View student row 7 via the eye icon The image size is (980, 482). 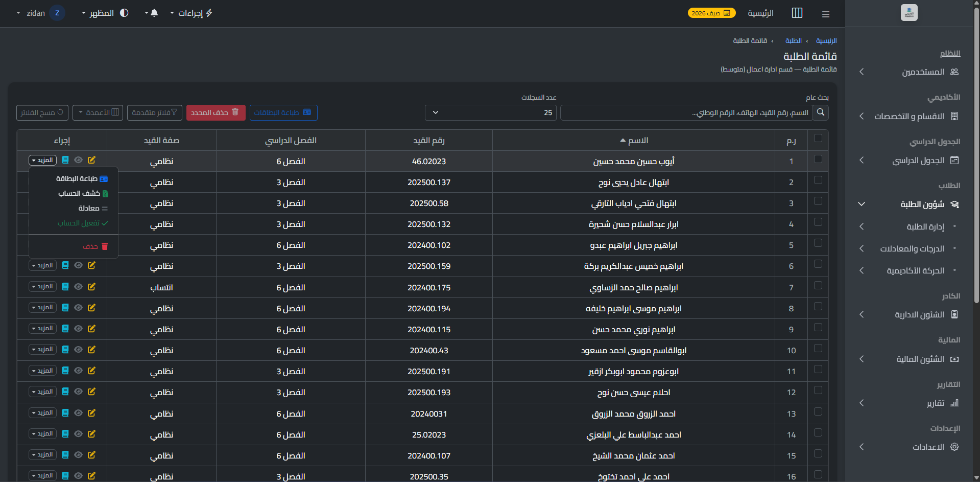click(x=78, y=287)
